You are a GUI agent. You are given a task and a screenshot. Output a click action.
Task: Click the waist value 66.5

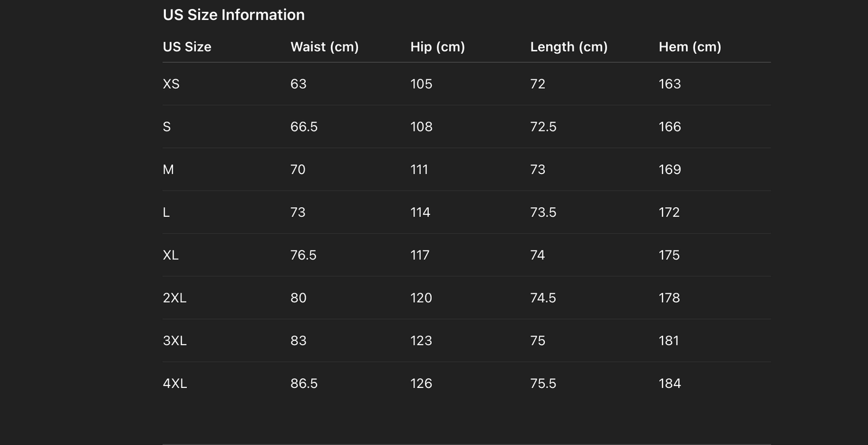[304, 127]
